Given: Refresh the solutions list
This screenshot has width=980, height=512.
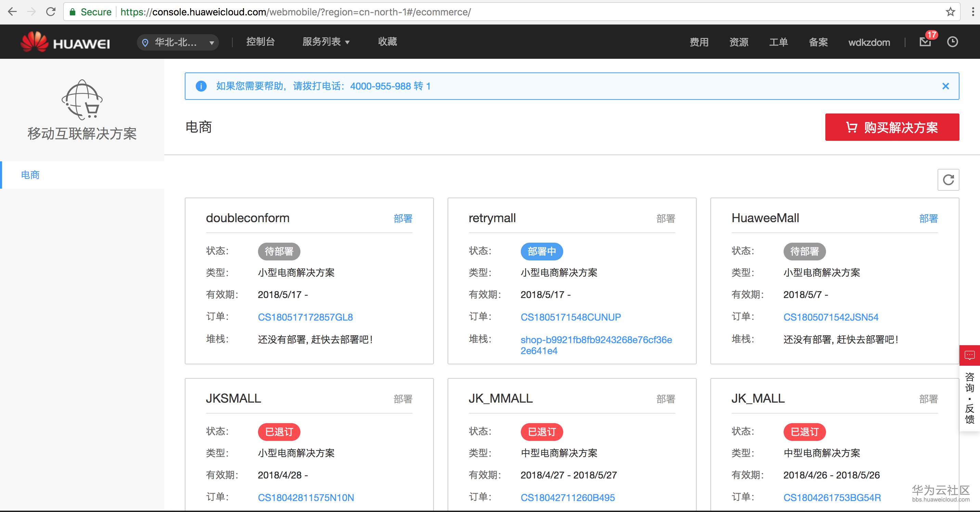Looking at the screenshot, I should 948,180.
